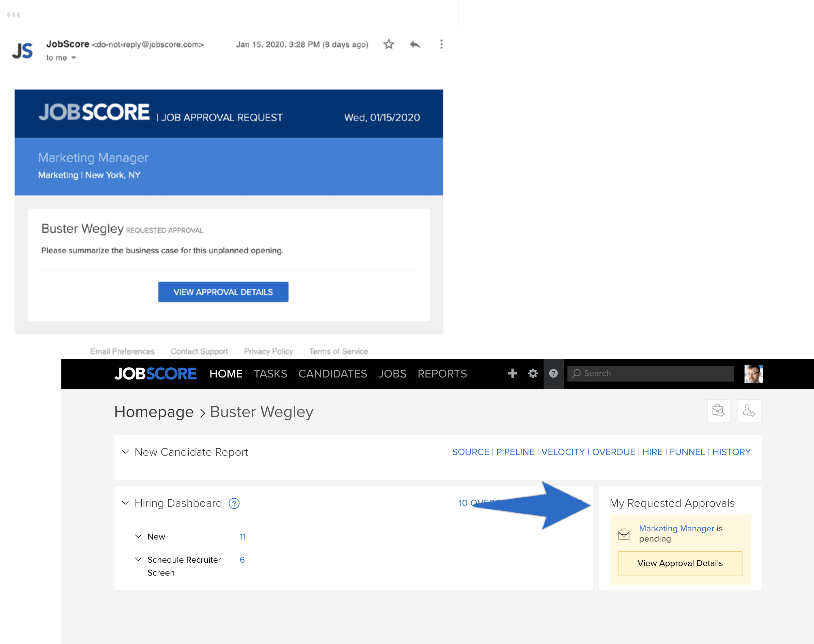Open the Marketing Manager pending approval link

(676, 529)
